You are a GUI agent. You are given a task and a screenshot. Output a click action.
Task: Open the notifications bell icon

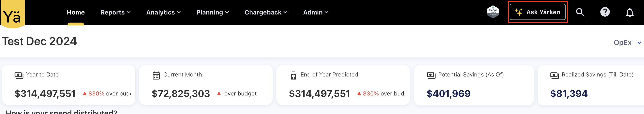tap(629, 13)
